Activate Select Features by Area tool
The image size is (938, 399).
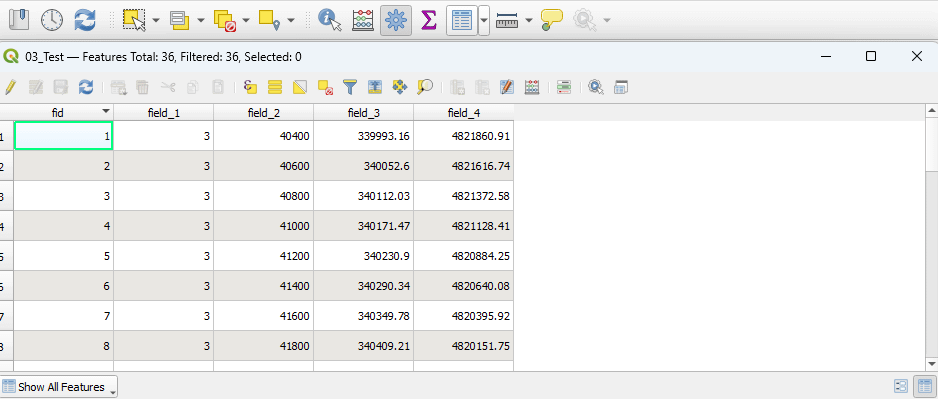[134, 20]
